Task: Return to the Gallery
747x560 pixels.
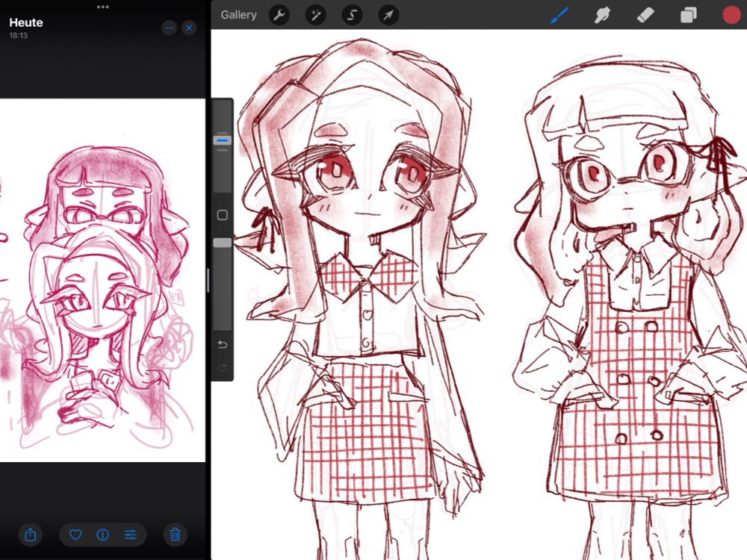Action: tap(238, 14)
